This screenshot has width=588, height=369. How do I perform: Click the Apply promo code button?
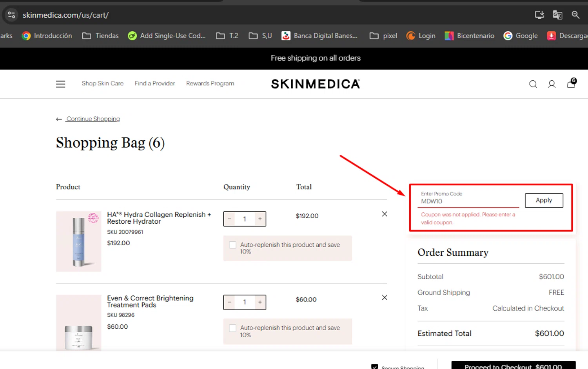(x=544, y=200)
